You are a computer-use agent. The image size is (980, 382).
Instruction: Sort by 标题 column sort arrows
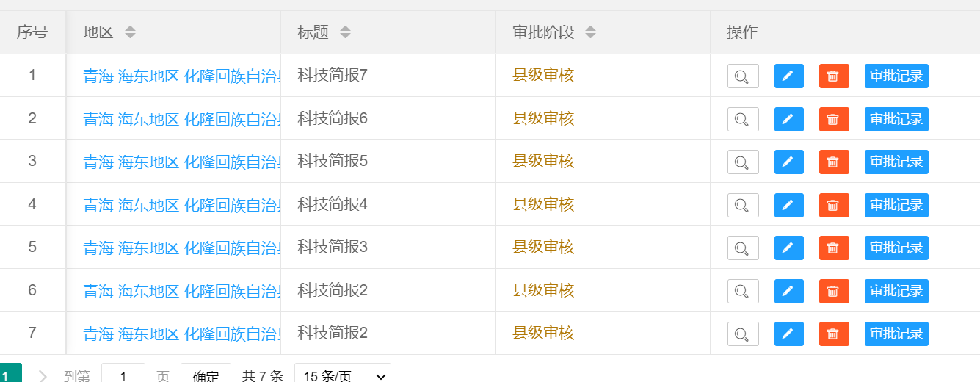(x=345, y=32)
